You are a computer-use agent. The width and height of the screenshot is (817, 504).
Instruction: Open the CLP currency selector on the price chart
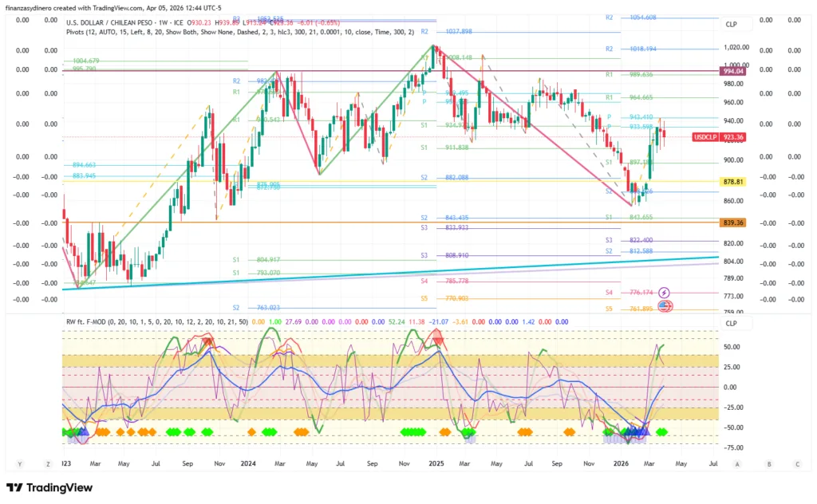(731, 25)
